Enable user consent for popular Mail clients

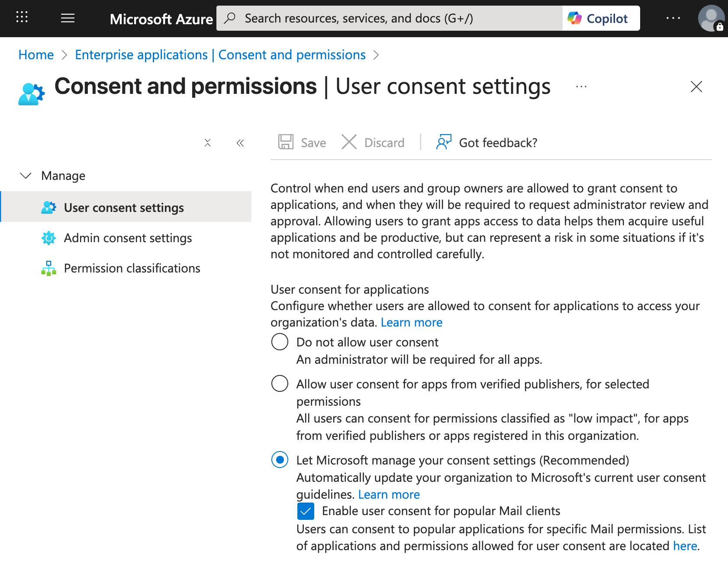306,511
